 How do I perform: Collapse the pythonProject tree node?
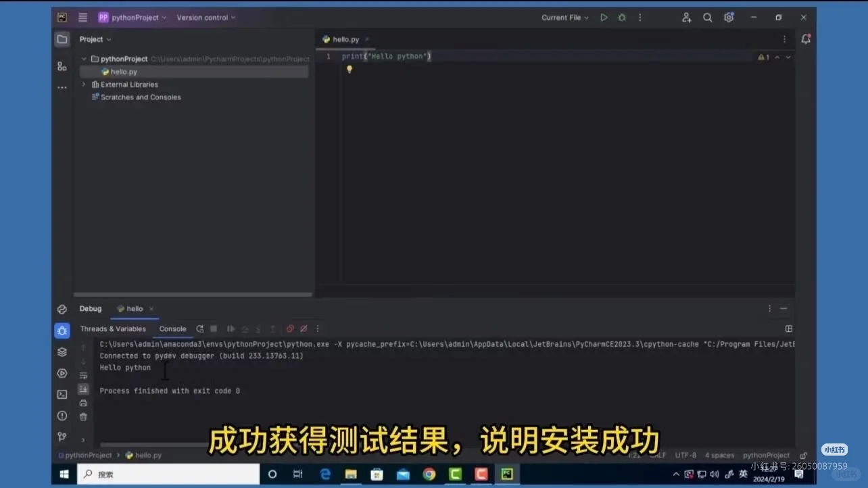coord(84,59)
